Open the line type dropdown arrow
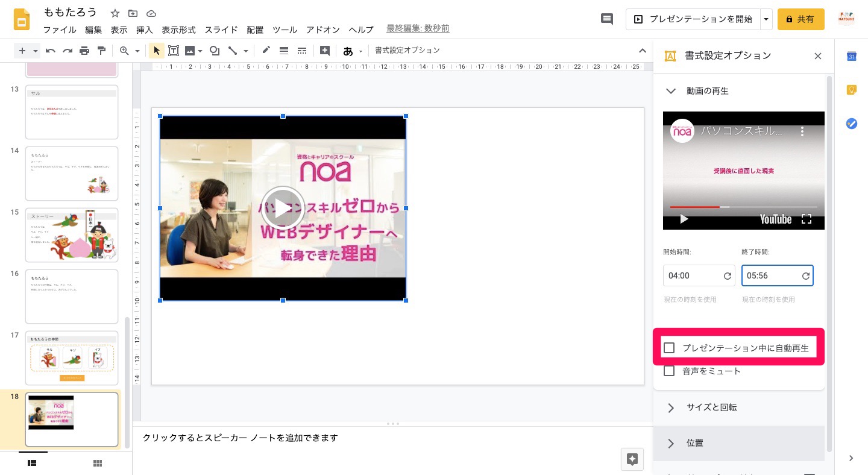 (x=245, y=51)
